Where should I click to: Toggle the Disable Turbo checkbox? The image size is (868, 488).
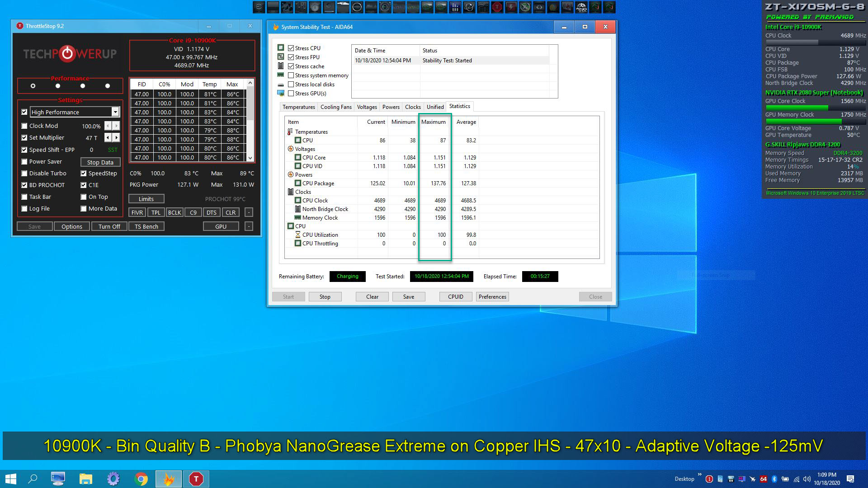(24, 174)
